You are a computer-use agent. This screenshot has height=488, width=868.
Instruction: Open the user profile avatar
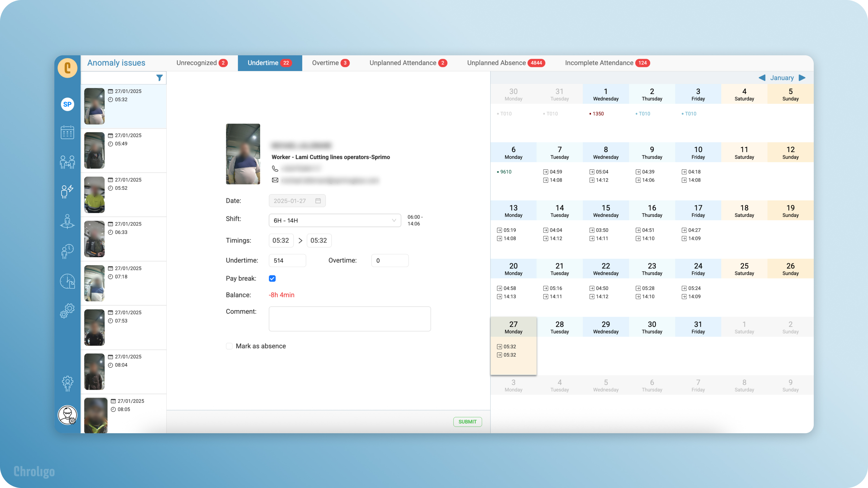67,415
